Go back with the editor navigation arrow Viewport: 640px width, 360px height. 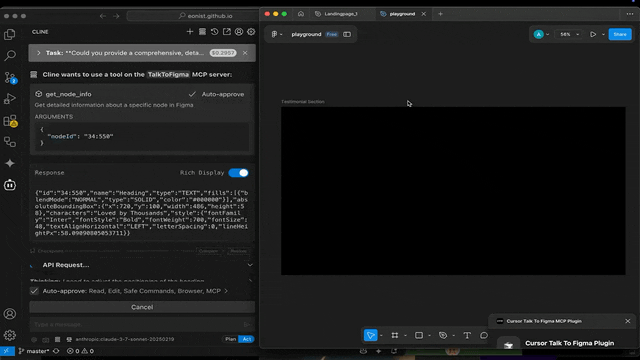(x=103, y=16)
